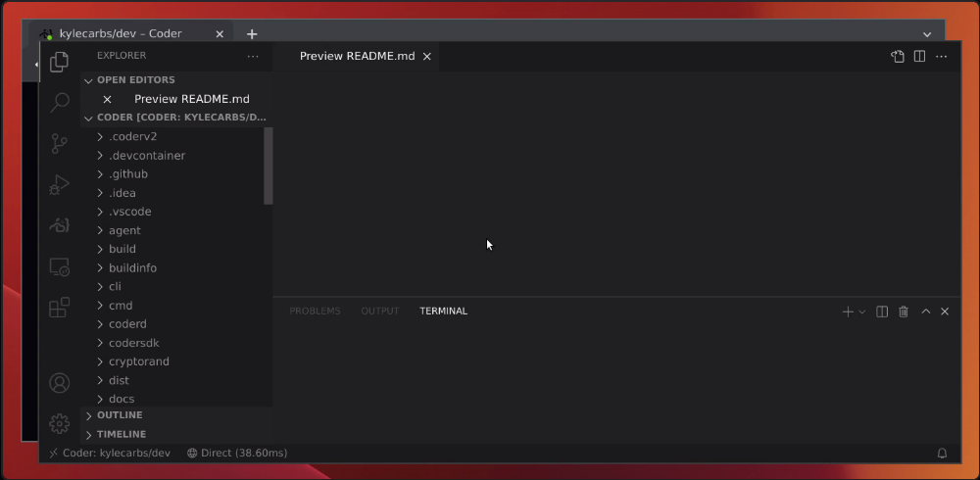Open the Coder sidebar icon above Remote Explorer
Screen dimensions: 980x480
60,225
